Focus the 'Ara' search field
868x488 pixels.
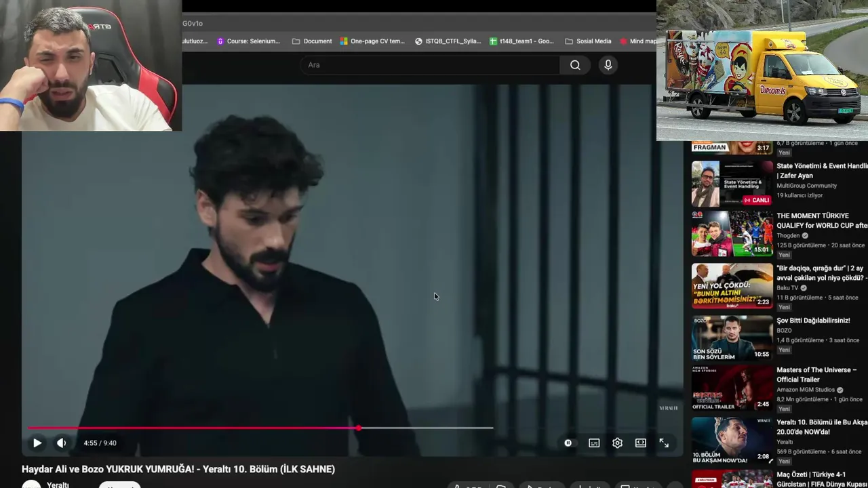click(x=430, y=65)
